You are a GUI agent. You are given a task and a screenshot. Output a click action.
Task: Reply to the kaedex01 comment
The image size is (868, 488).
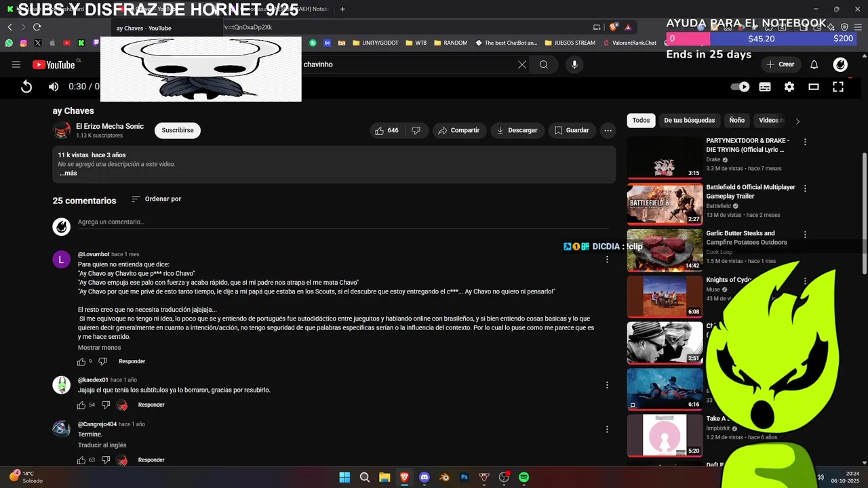tap(151, 405)
